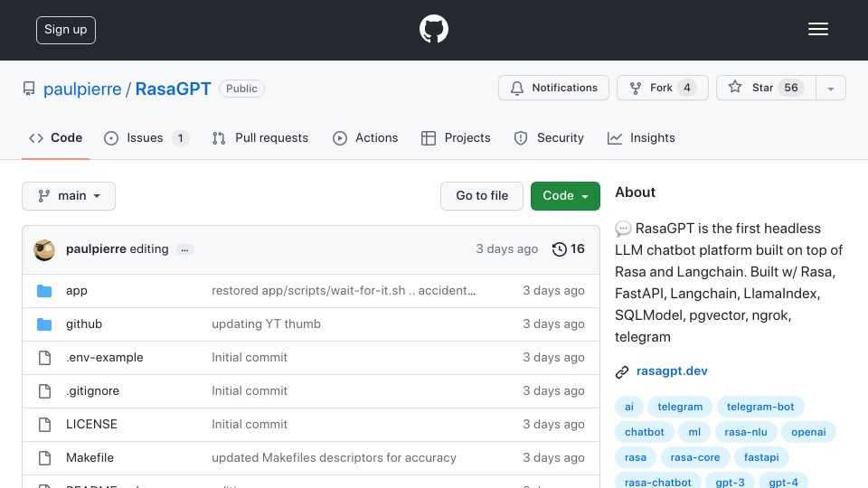
Task: Fork the RasaGPT repository
Action: (x=663, y=88)
